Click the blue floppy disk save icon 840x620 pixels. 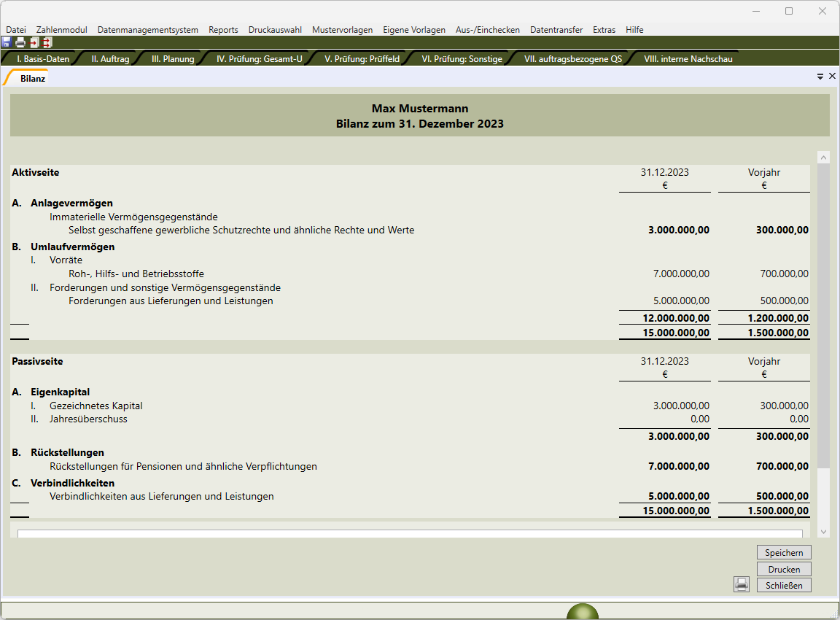coord(7,42)
